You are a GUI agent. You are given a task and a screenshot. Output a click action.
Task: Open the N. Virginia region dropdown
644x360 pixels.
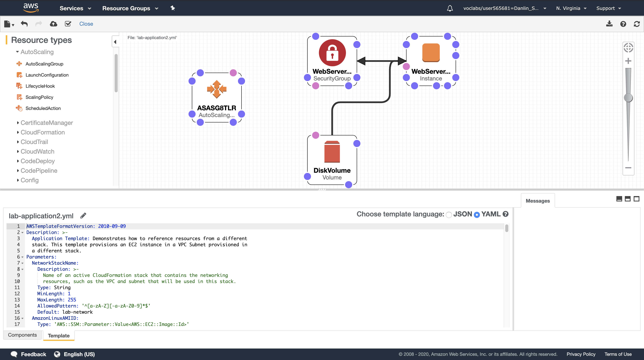571,8
